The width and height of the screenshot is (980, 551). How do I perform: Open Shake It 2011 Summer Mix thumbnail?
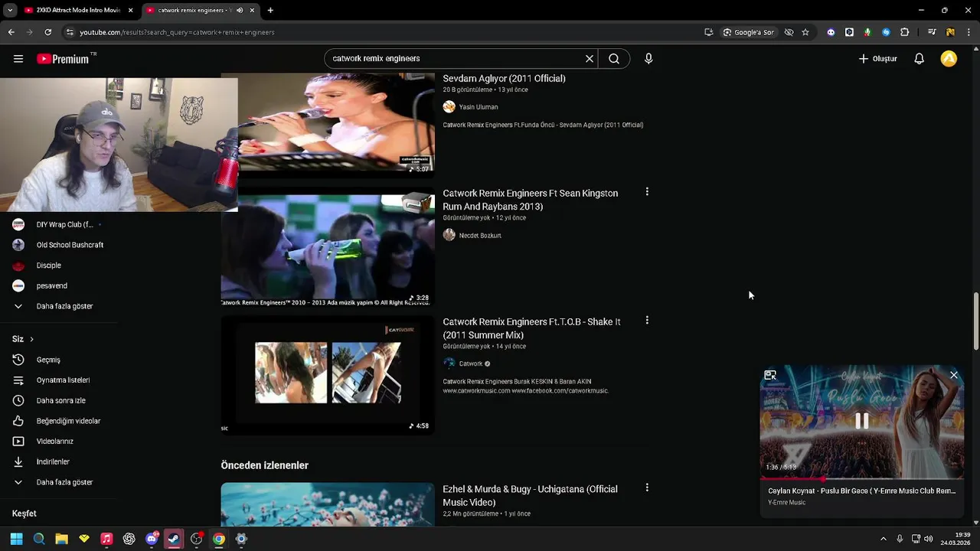click(328, 375)
